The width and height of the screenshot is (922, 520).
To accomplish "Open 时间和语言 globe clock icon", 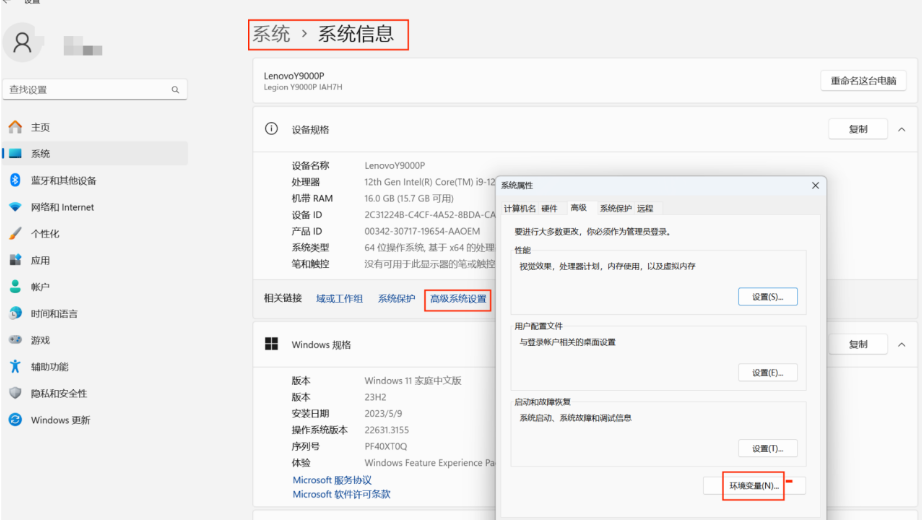I will [x=15, y=314].
